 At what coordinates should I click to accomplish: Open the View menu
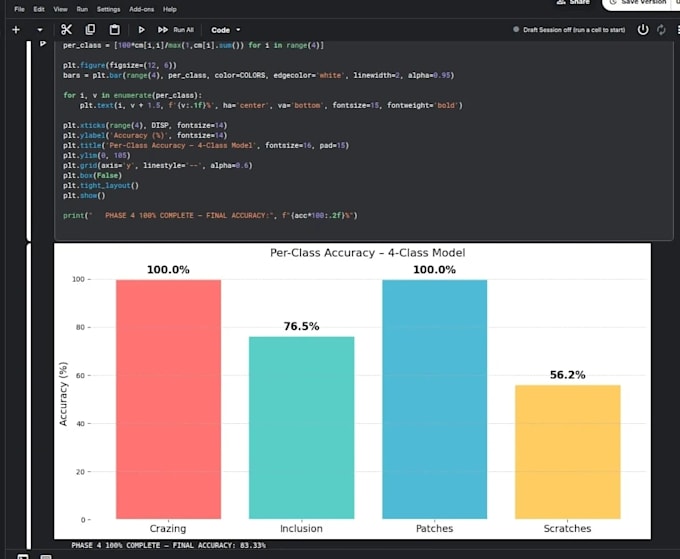point(60,9)
